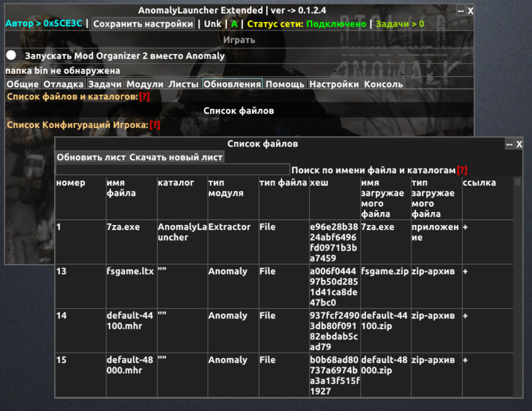This screenshot has width=532, height=411.
Task: Open the Задачи tab
Action: click(x=105, y=84)
